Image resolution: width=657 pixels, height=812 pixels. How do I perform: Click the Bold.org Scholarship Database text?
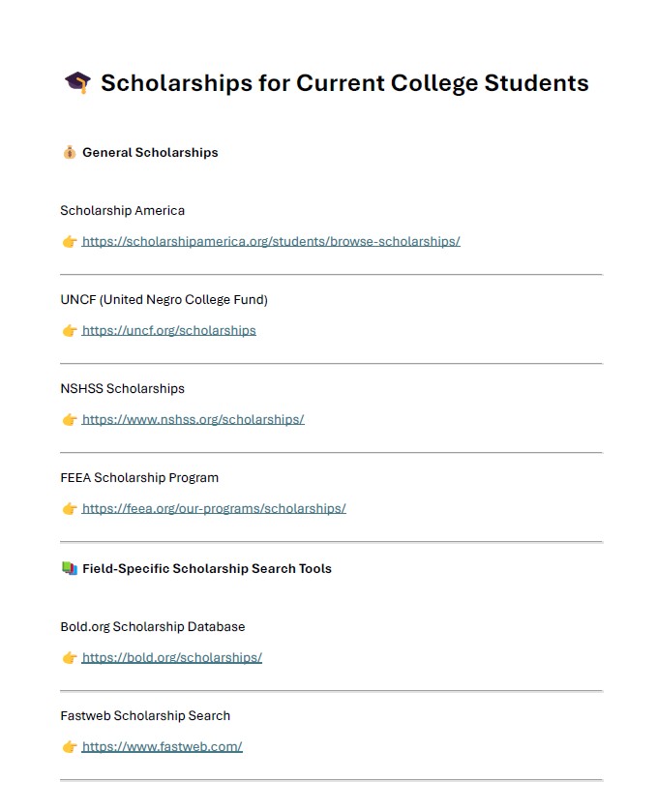click(153, 627)
